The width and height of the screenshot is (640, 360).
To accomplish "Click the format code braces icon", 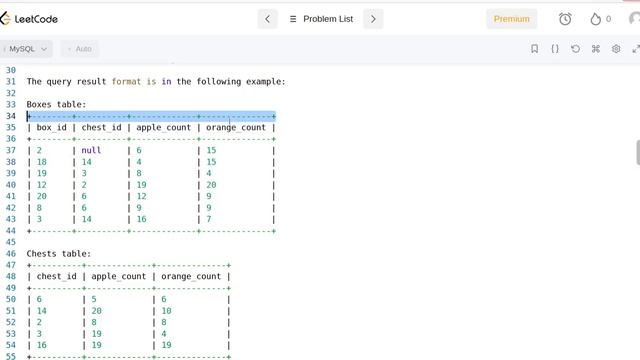I will pyautogui.click(x=555, y=49).
